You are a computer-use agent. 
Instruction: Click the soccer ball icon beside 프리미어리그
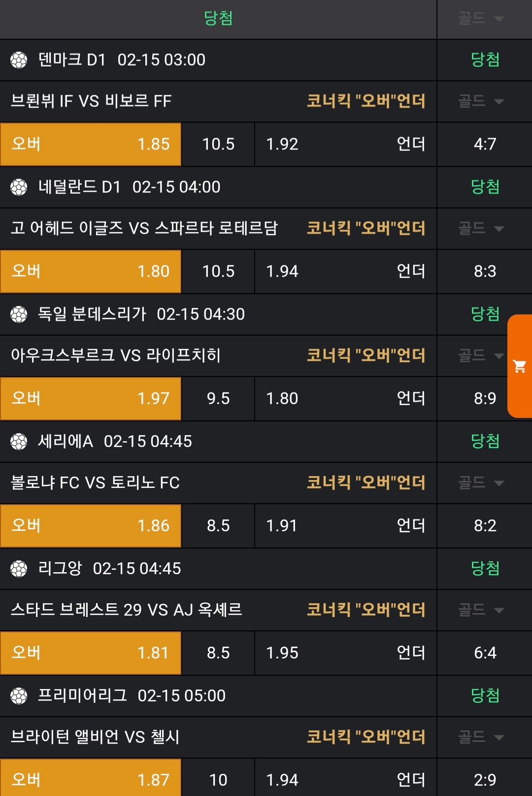point(19,696)
